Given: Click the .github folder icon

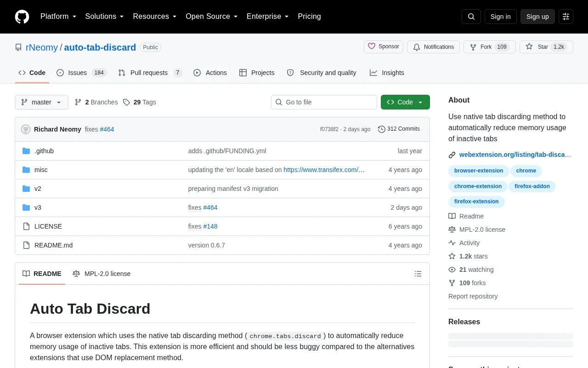Looking at the screenshot, I should [x=26, y=151].
